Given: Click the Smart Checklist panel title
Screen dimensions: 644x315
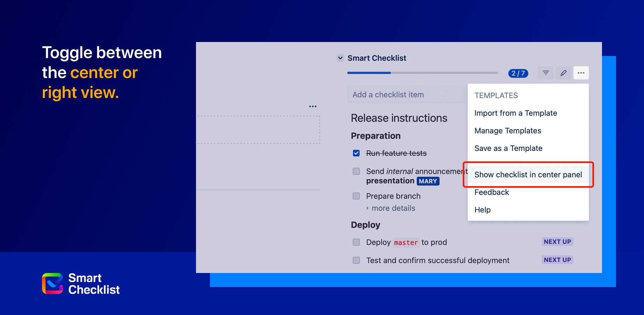Looking at the screenshot, I should click(x=377, y=58).
